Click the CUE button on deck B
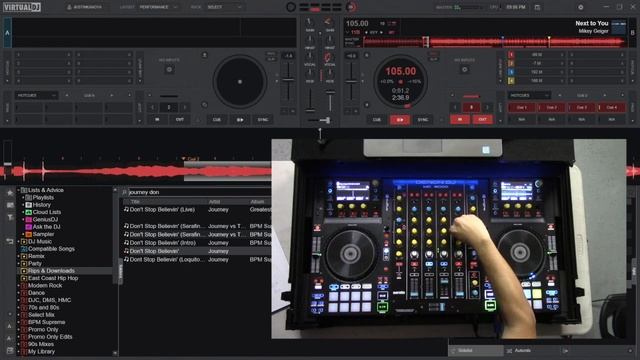The height and width of the screenshot is (360, 640). (x=376, y=120)
